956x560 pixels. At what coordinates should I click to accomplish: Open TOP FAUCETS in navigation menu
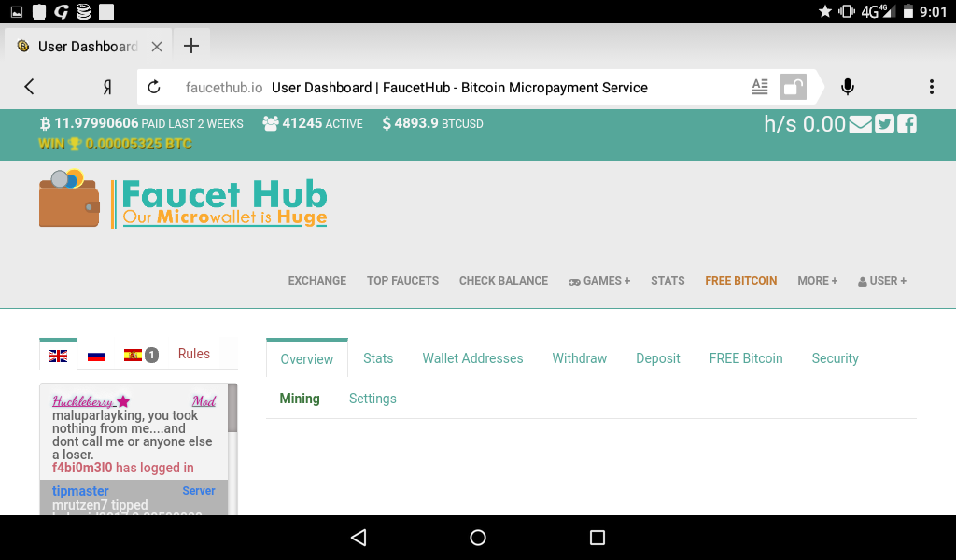tap(403, 281)
